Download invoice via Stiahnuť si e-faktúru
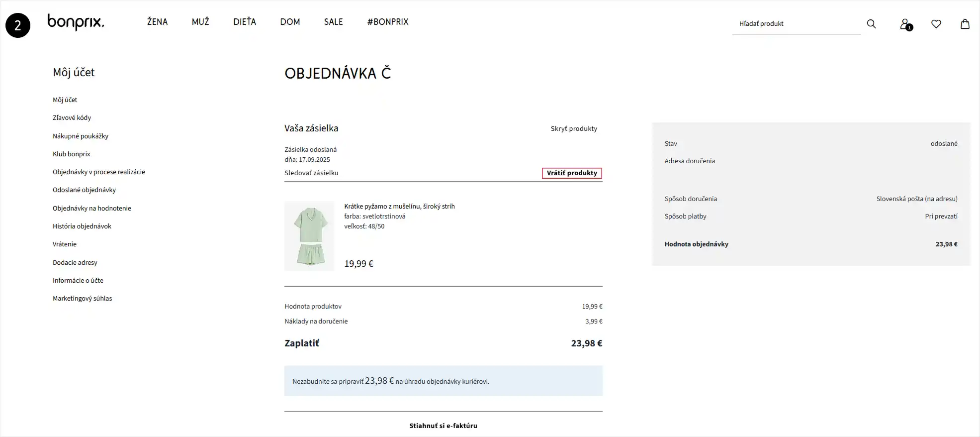Screen dimensions: 980x437 pos(443,426)
